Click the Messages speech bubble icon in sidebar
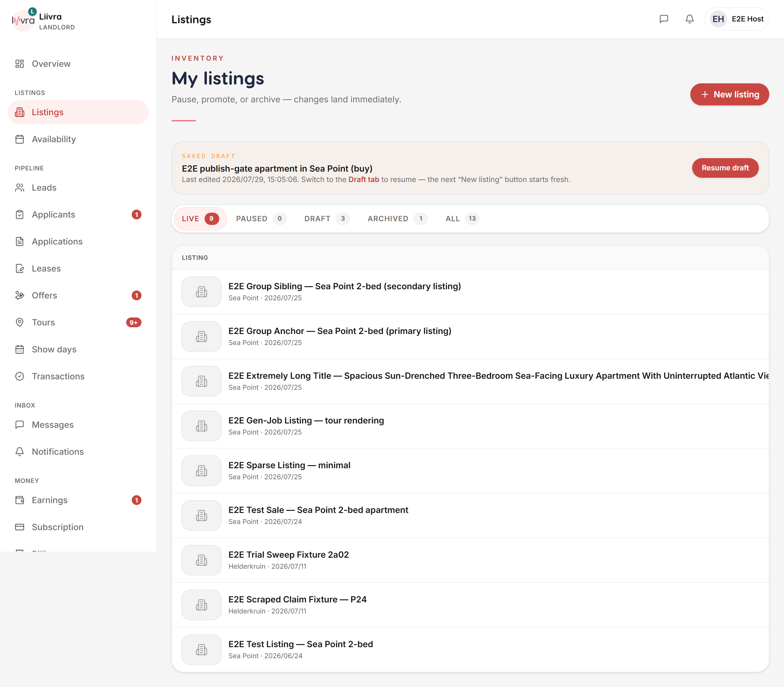Viewport: 784px width, 687px height. [x=20, y=425]
